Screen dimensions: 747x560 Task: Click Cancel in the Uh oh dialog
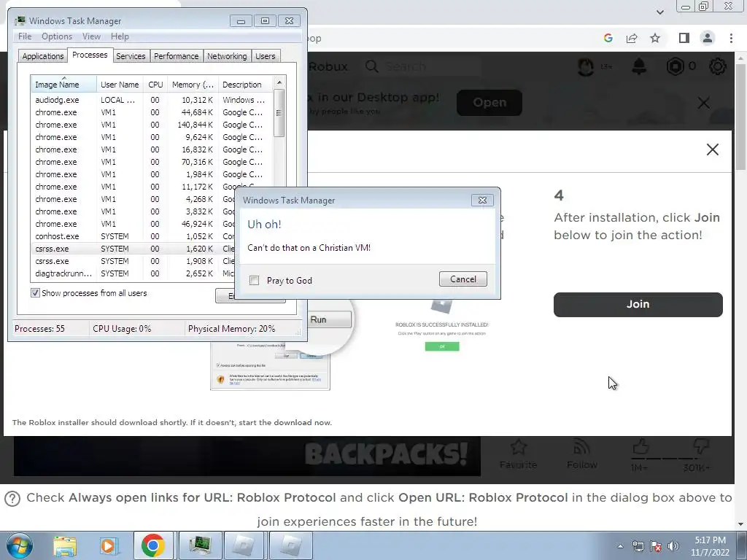[463, 279]
